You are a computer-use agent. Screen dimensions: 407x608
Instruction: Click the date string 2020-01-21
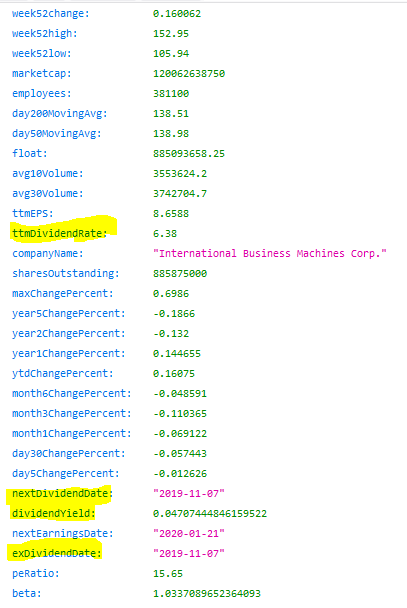(189, 533)
